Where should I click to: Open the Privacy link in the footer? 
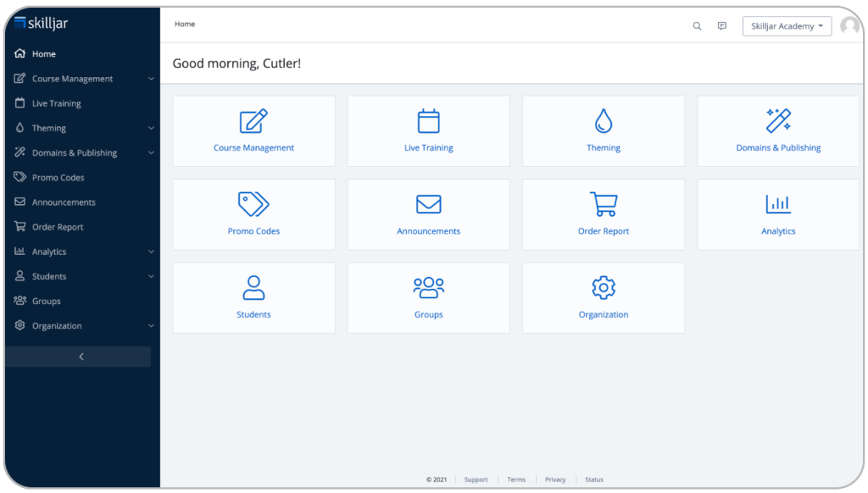coord(555,479)
